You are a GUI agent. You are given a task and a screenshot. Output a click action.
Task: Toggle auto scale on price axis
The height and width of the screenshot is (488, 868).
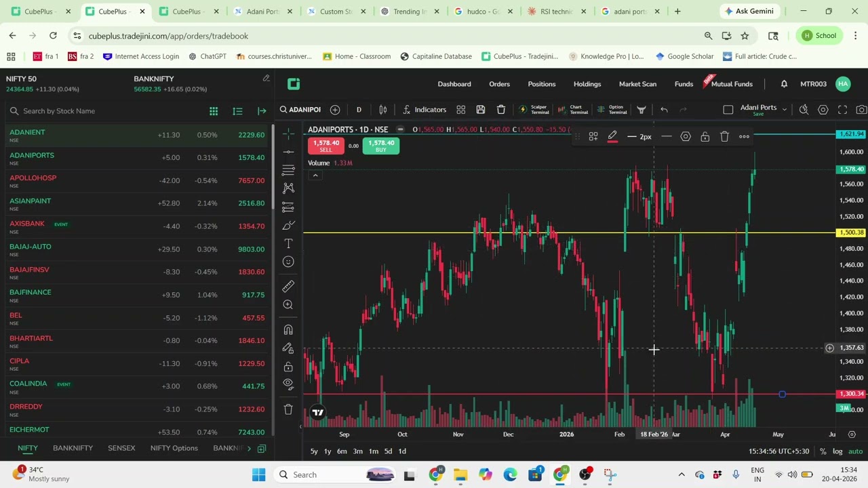coord(855,451)
